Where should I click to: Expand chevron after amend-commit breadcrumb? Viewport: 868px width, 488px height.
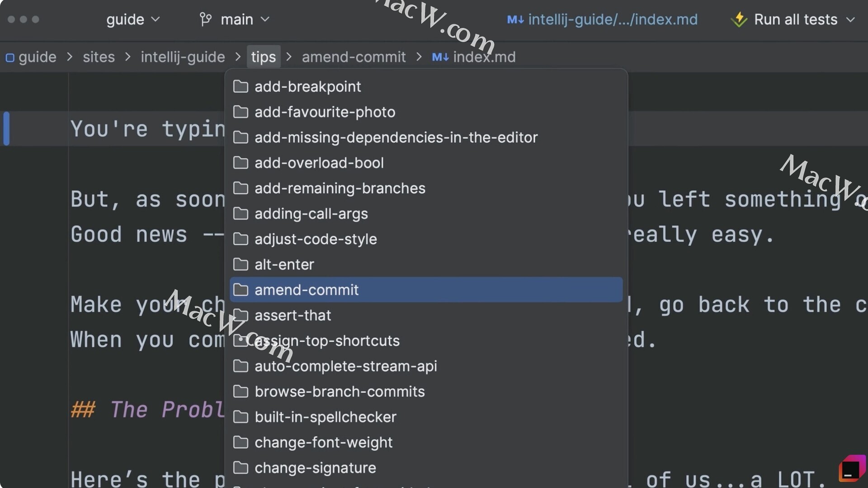tap(419, 57)
